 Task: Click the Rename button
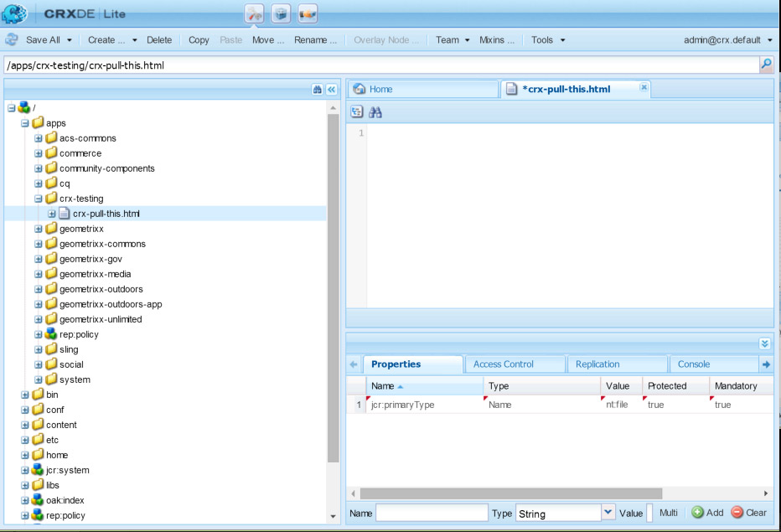[315, 40]
